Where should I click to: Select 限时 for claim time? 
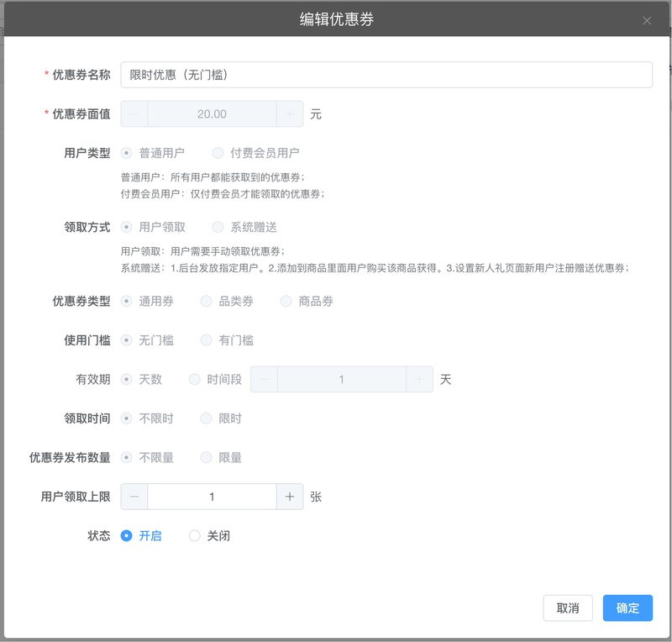pyautogui.click(x=221, y=418)
